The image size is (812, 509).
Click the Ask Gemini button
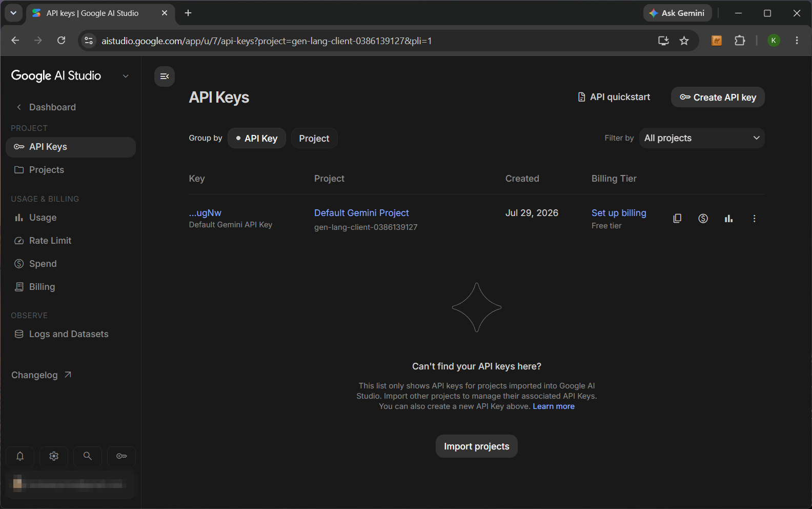click(677, 13)
